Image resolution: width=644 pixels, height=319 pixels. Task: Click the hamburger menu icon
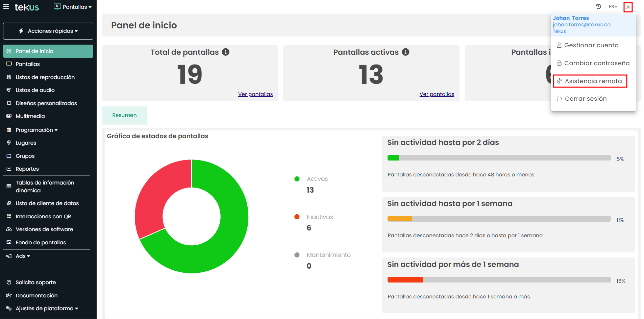pyautogui.click(x=6, y=7)
